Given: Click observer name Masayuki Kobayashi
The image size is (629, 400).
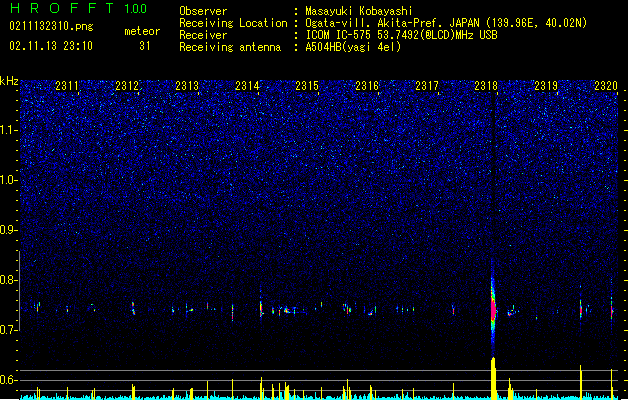Looking at the screenshot, I should pos(359,11).
